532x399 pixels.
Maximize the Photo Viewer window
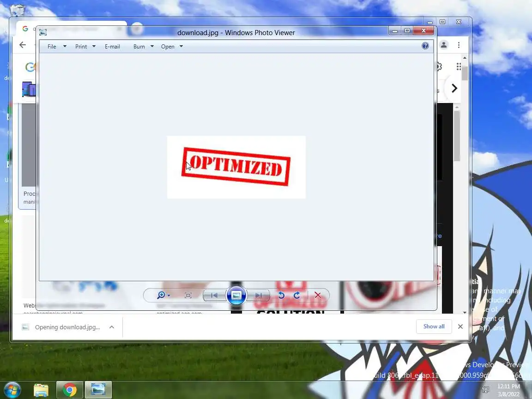407,31
